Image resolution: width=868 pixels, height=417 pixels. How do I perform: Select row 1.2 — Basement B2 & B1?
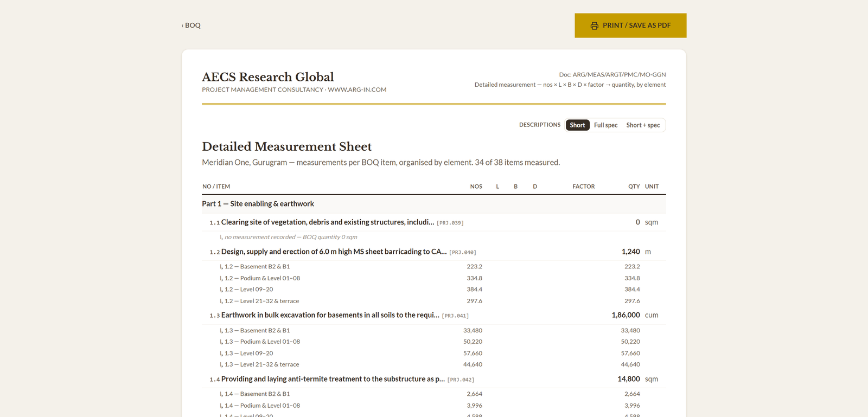433,267
